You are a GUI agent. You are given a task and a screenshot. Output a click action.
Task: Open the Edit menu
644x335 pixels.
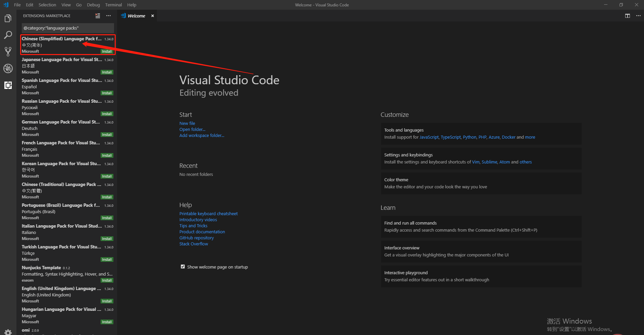pos(30,5)
